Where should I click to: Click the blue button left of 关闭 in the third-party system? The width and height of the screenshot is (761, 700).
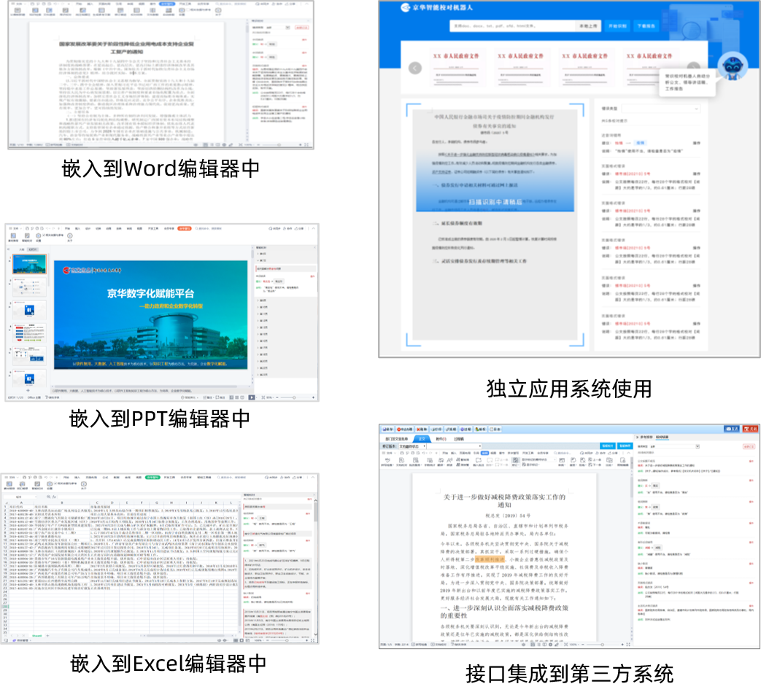tap(733, 429)
